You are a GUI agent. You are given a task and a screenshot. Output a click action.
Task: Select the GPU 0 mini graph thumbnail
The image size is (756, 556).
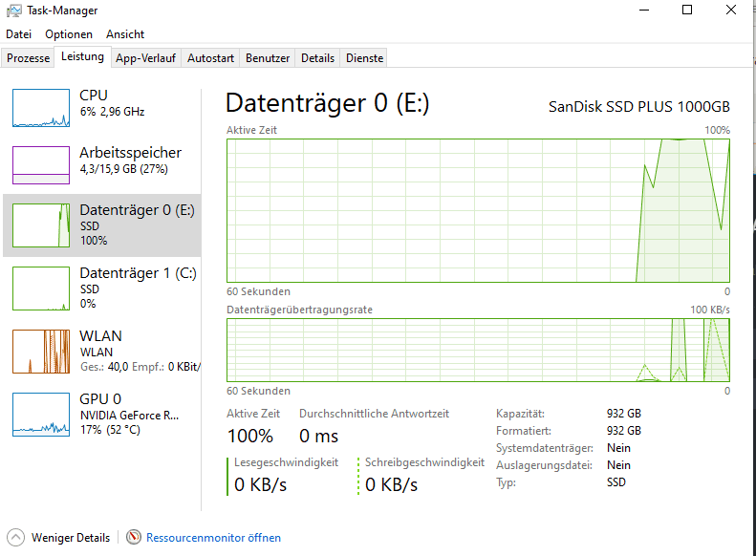coord(41,415)
